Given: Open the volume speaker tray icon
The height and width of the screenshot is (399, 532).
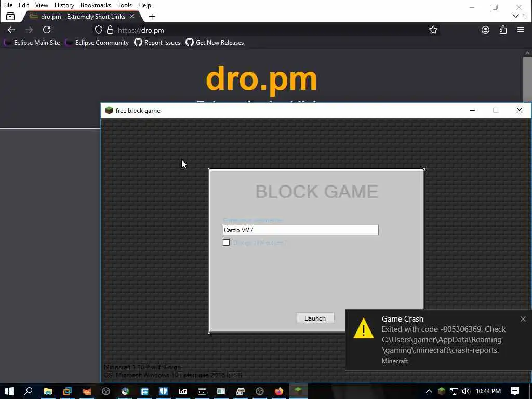Looking at the screenshot, I should 466,391.
